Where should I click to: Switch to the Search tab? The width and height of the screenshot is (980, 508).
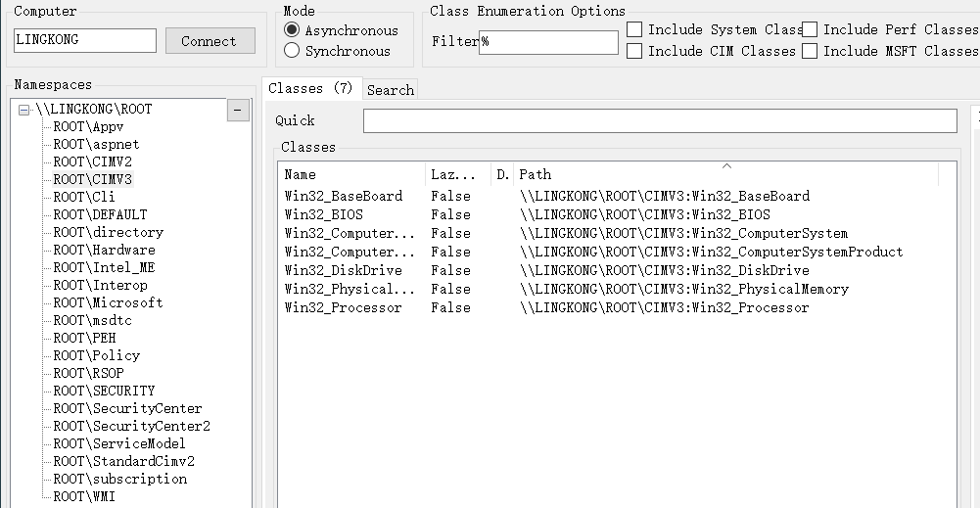click(390, 90)
